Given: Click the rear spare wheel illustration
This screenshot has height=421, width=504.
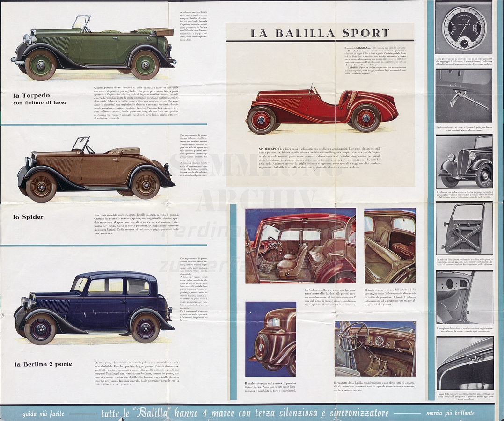Looking at the screenshot, I should [x=270, y=339].
